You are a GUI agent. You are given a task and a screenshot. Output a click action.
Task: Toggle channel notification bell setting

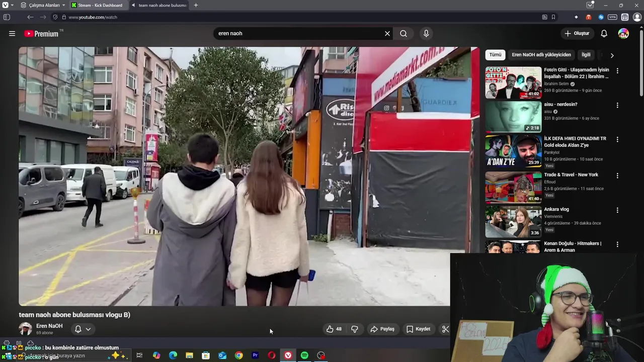[78, 329]
